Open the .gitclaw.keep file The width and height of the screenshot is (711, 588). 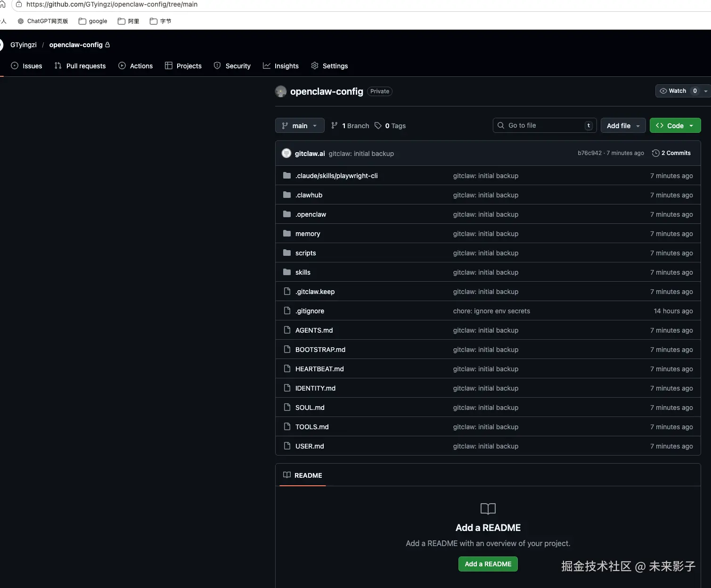click(315, 292)
